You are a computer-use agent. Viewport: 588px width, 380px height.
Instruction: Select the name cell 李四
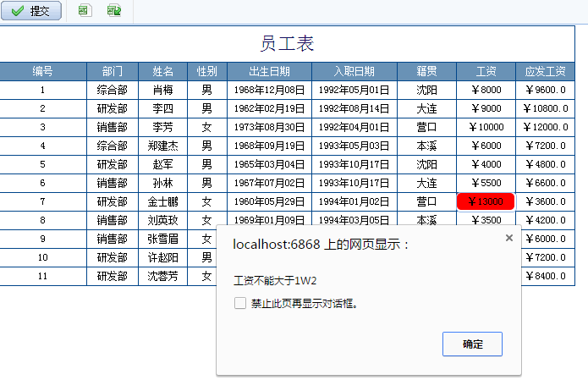[x=162, y=109]
